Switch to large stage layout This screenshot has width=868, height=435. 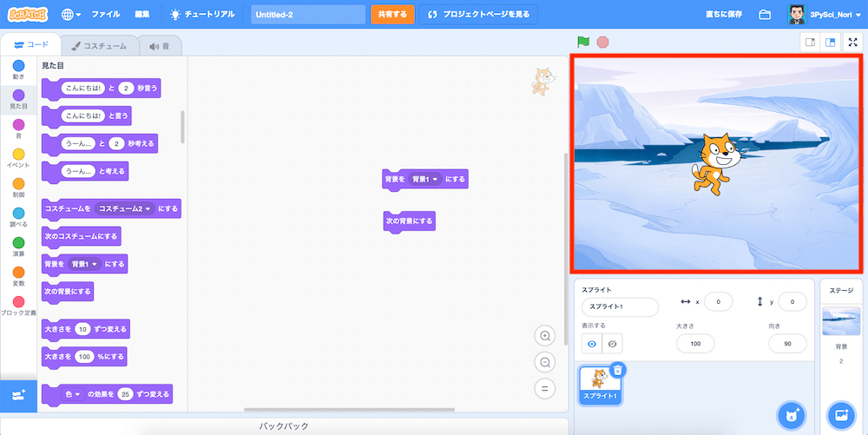(x=831, y=43)
